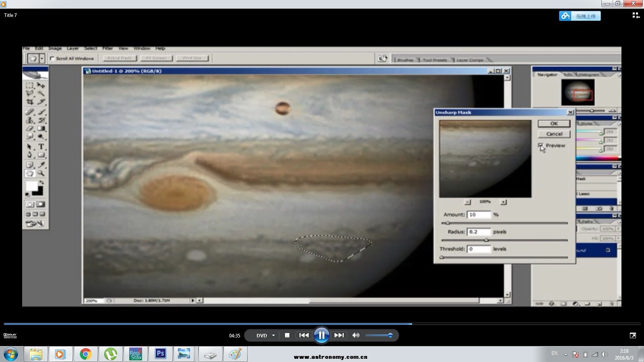Select the Path Selection arrow tool
This screenshot has height=362, width=644.
30,146
